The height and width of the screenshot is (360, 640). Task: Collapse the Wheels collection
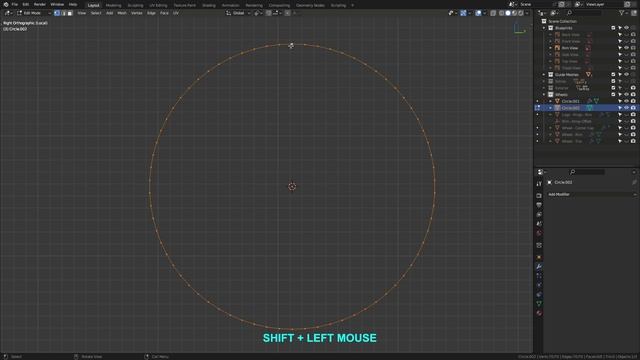click(544, 95)
